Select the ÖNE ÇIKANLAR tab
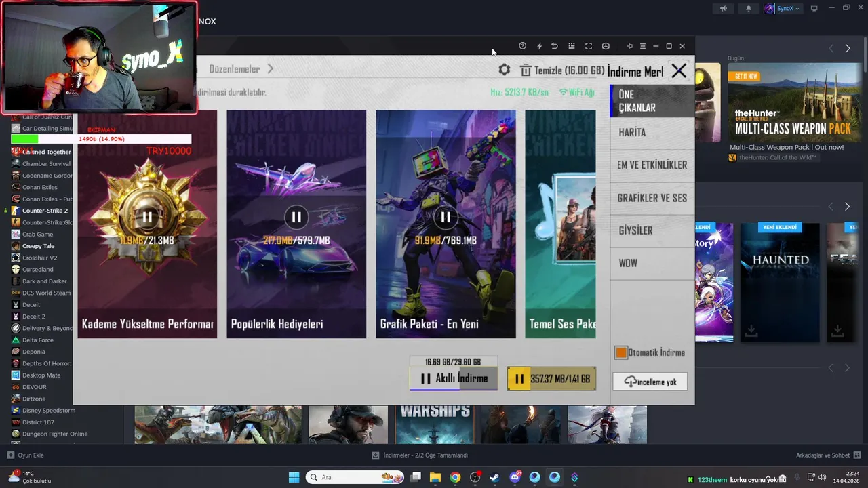Image resolution: width=868 pixels, height=488 pixels. click(x=652, y=101)
